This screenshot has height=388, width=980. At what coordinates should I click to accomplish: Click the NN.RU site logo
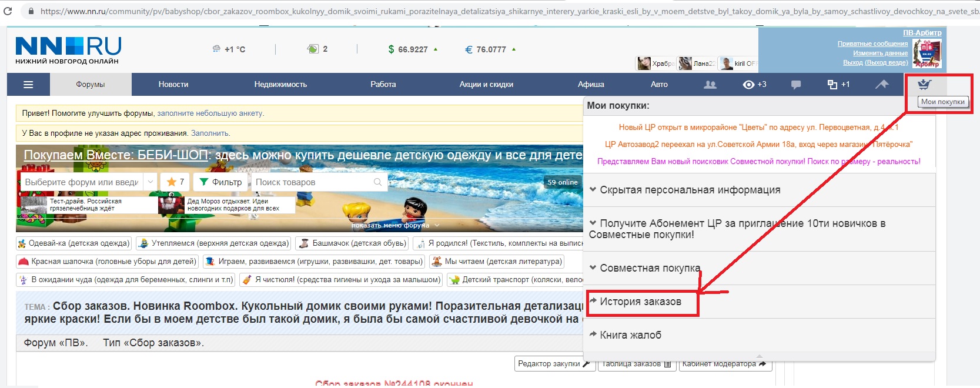click(x=68, y=51)
